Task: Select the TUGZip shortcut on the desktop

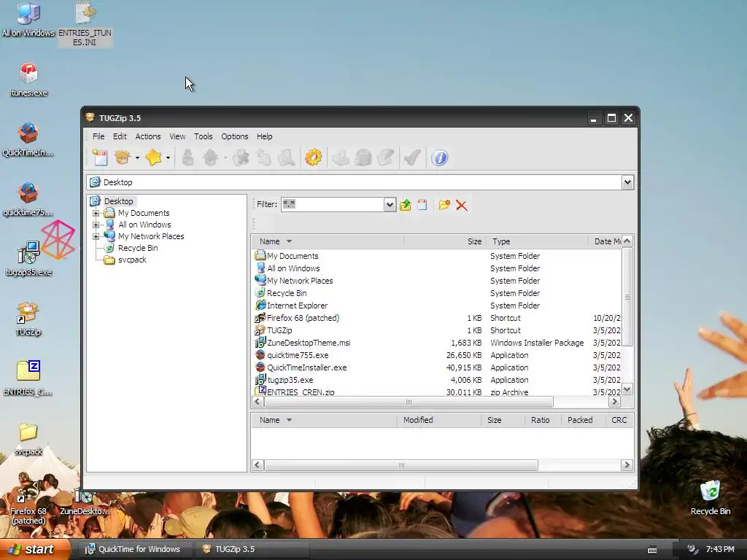Action: (28, 319)
